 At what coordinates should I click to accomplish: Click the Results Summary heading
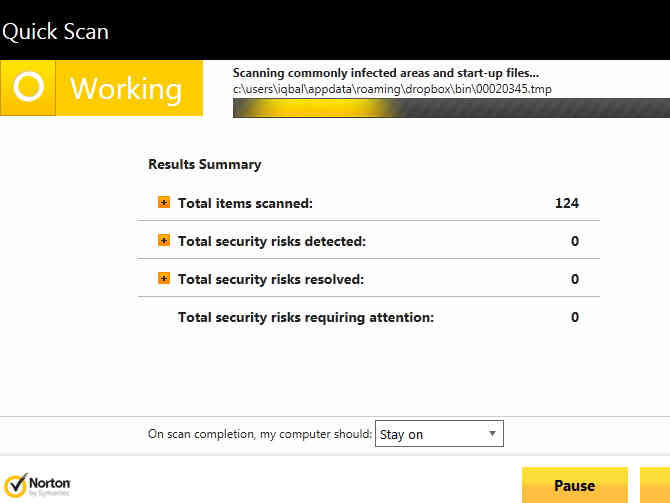204,164
